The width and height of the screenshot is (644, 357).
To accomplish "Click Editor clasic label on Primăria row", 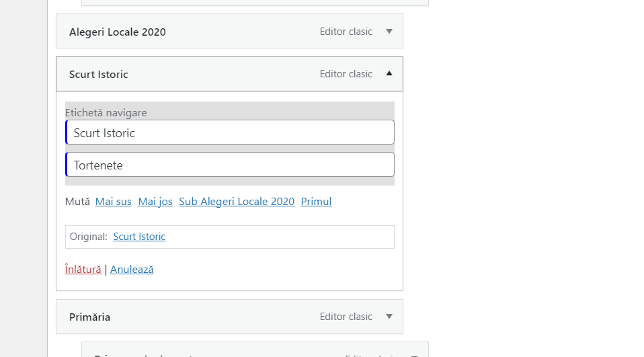I will click(x=346, y=317).
